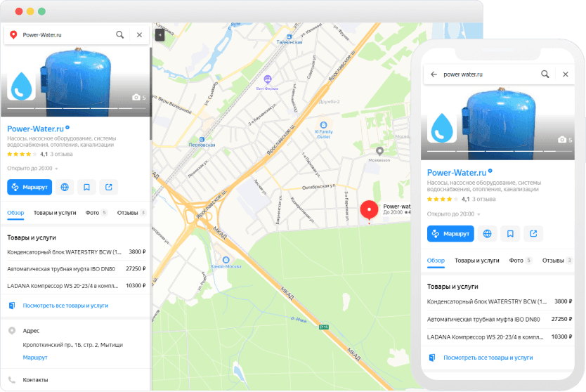Open the 'Фото' tab on mobile card
The image size is (586, 392).
pyautogui.click(x=520, y=260)
